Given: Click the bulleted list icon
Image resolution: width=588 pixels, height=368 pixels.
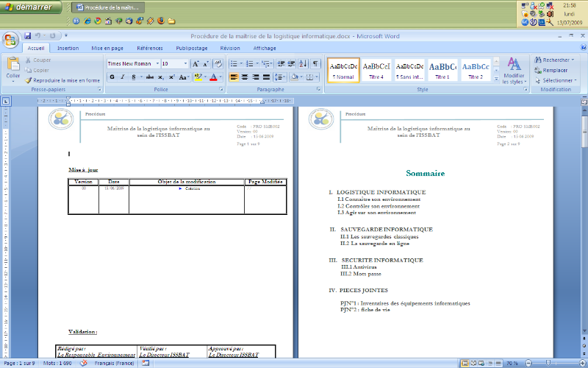Looking at the screenshot, I should (232, 64).
